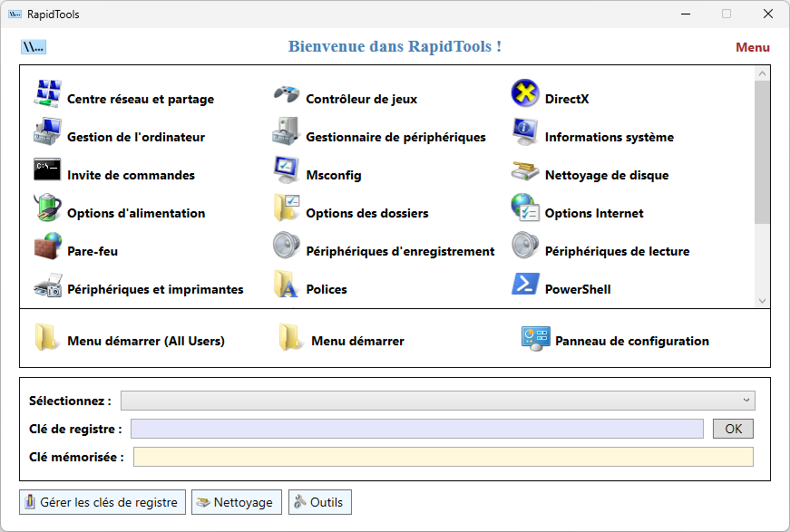Open the red Menu link
The width and height of the screenshot is (790, 532).
(x=752, y=47)
